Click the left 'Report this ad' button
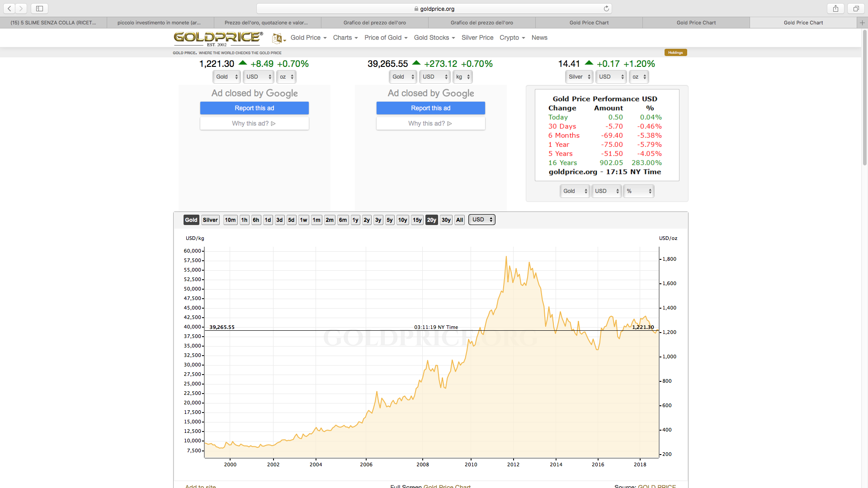This screenshot has width=868, height=488. pyautogui.click(x=255, y=108)
